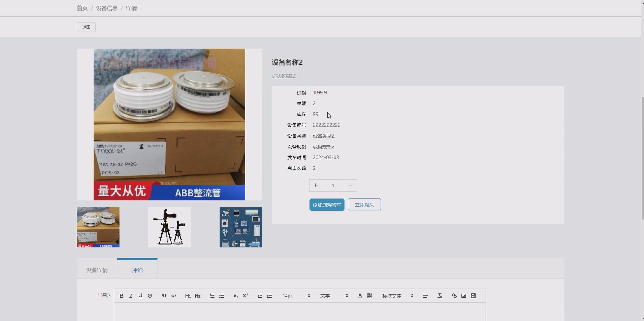Click the publish date 2024-03-03

click(326, 157)
